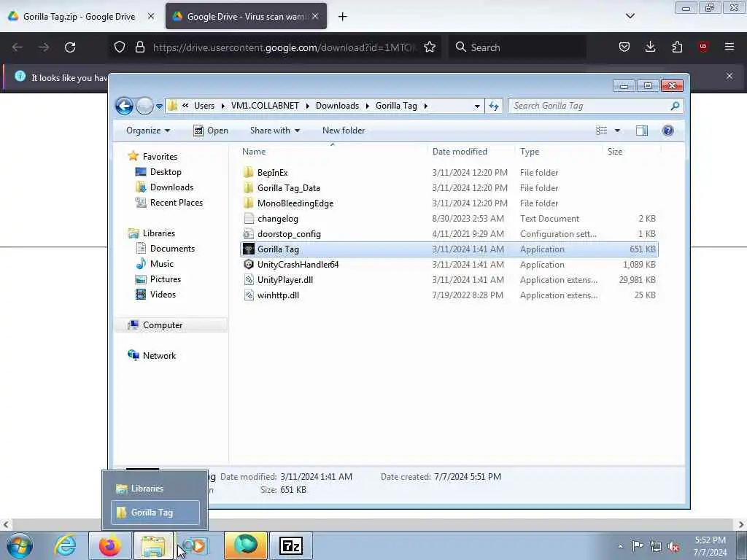Open Windows Start menu
The width and height of the screenshot is (747, 560).
(20, 545)
